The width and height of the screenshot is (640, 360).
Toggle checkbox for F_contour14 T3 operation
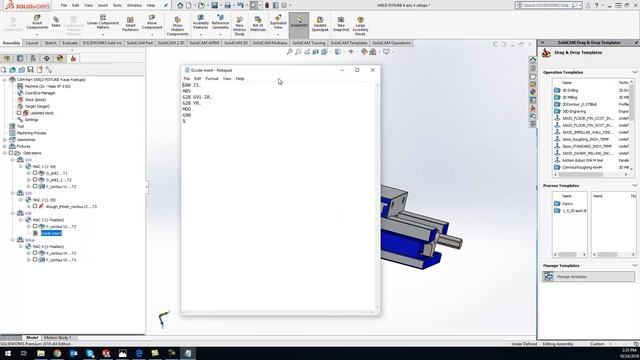click(x=35, y=253)
